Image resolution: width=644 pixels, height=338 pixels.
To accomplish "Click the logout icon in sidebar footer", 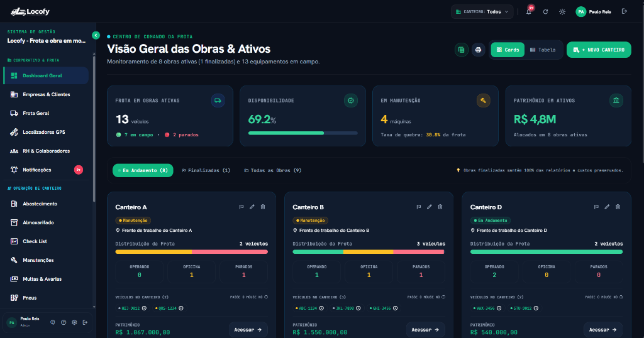I will tap(85, 322).
